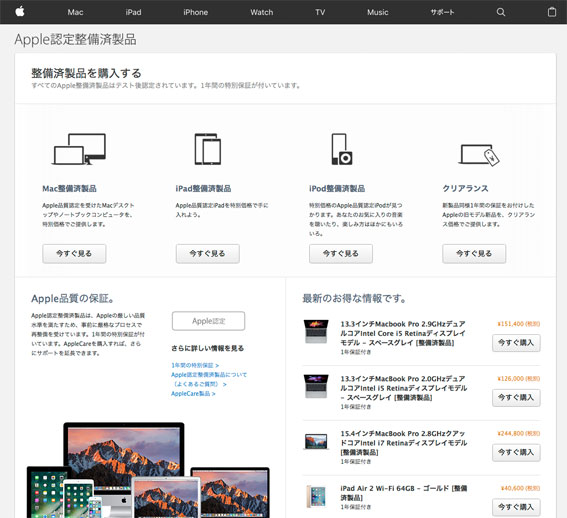Open the 1年間の特別保証 link
The width and height of the screenshot is (567, 518).
coord(195,365)
